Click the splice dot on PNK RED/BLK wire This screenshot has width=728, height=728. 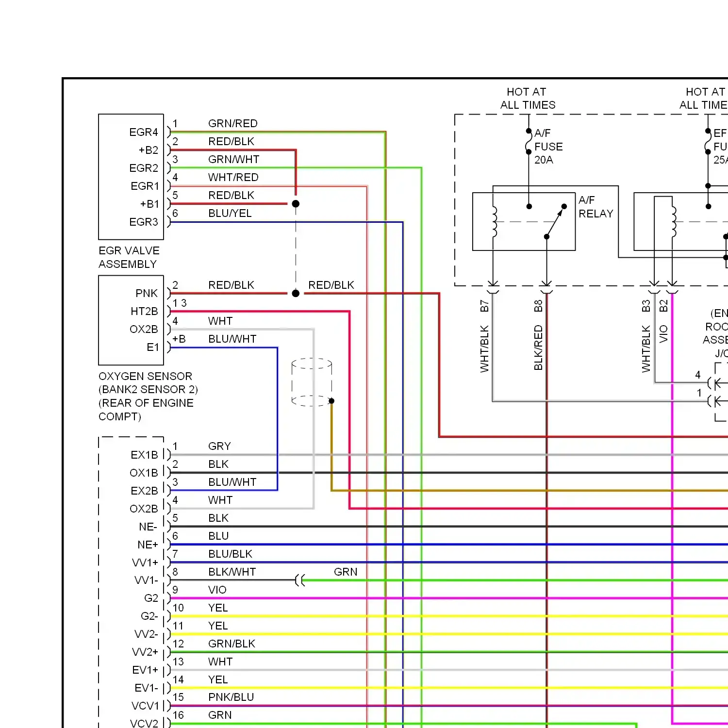[296, 293]
